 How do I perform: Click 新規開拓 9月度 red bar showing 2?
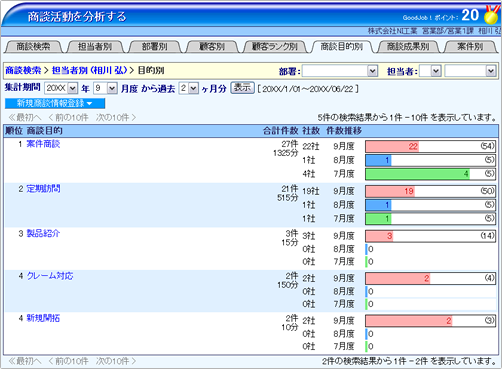pos(409,321)
